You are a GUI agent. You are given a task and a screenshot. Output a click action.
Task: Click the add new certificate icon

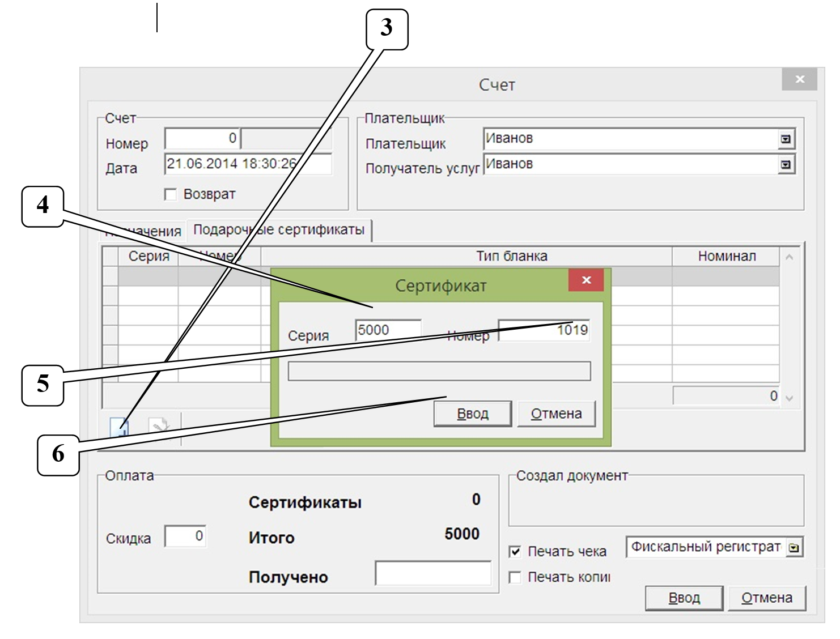tap(120, 426)
